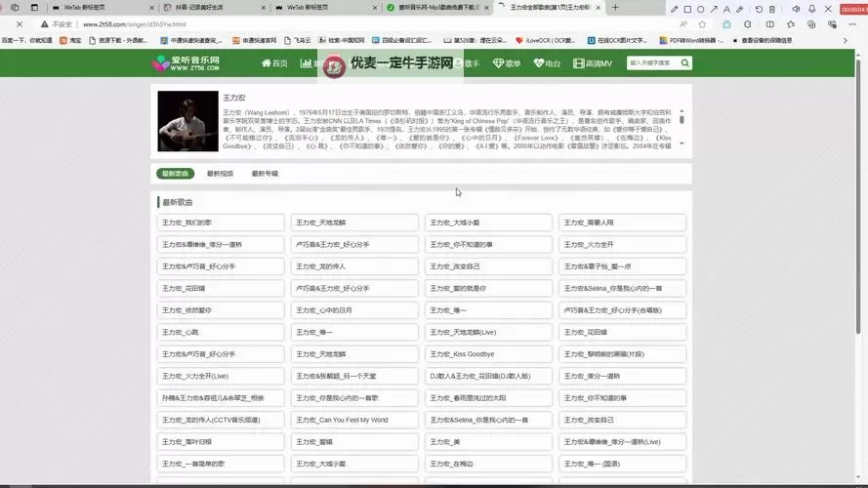The width and height of the screenshot is (868, 488).
Task: Click browser essentials heart icon
Action: pyautogui.click(x=832, y=24)
